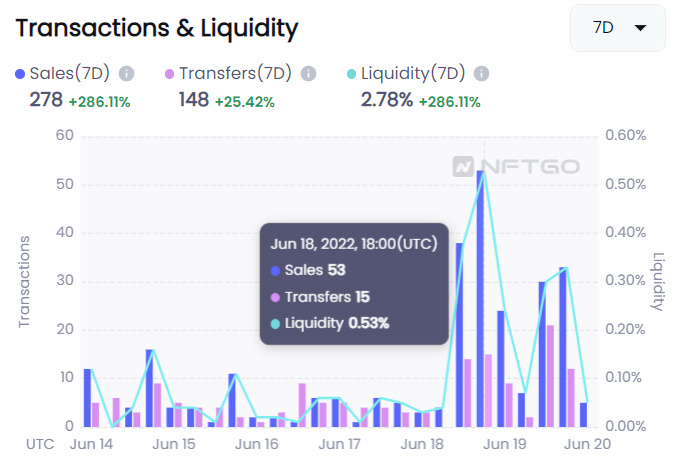Image resolution: width=686 pixels, height=471 pixels.
Task: Click the 2.78% Liquidity total value
Action: click(384, 100)
